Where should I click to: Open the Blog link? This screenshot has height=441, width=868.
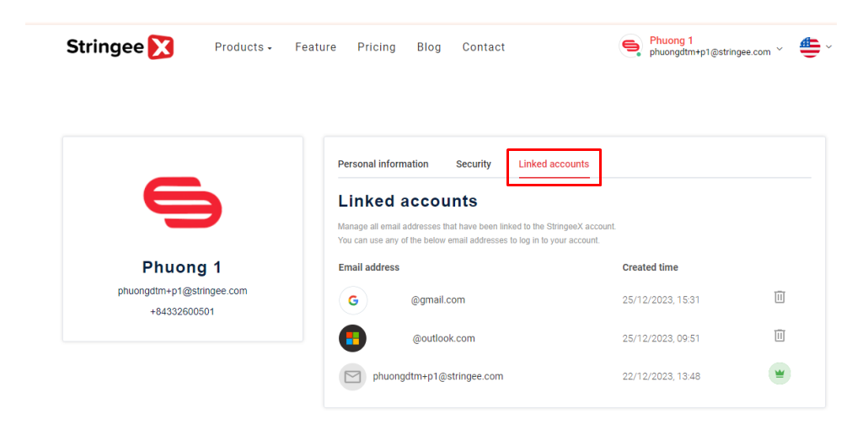tap(429, 47)
